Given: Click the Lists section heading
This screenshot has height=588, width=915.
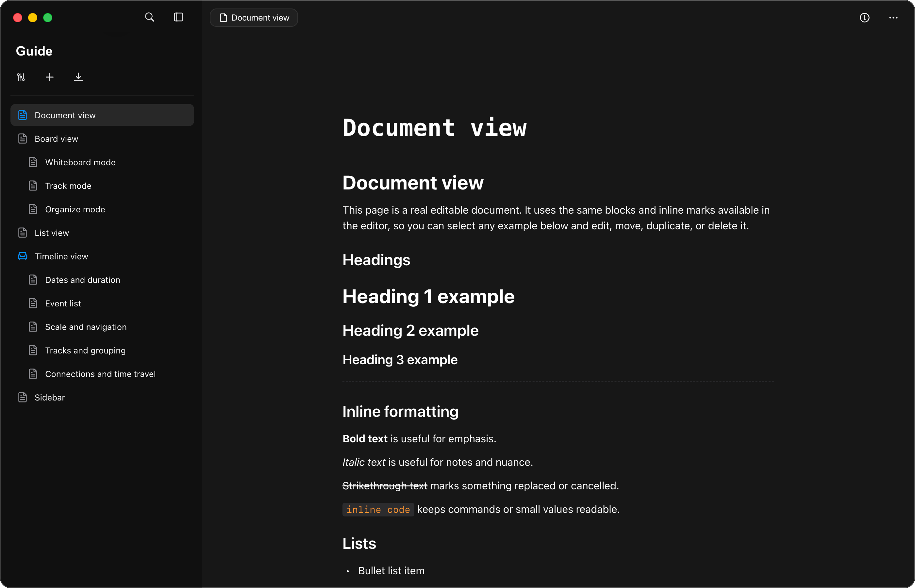Looking at the screenshot, I should pos(359,543).
